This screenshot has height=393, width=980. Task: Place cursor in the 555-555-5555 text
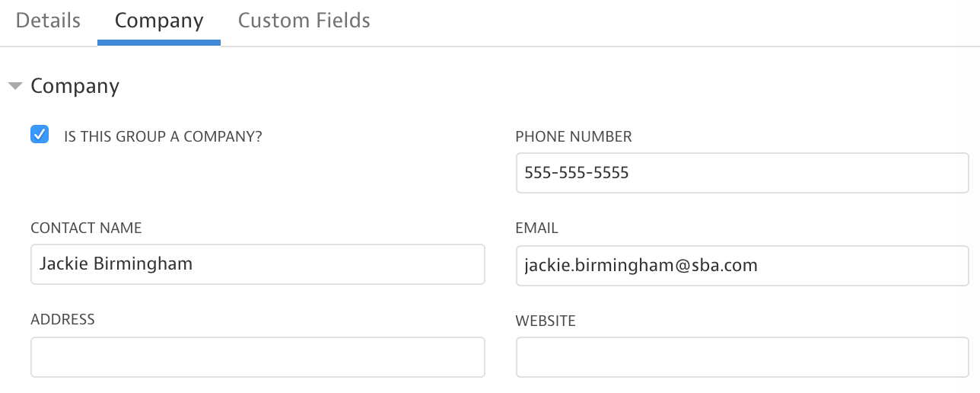[576, 173]
